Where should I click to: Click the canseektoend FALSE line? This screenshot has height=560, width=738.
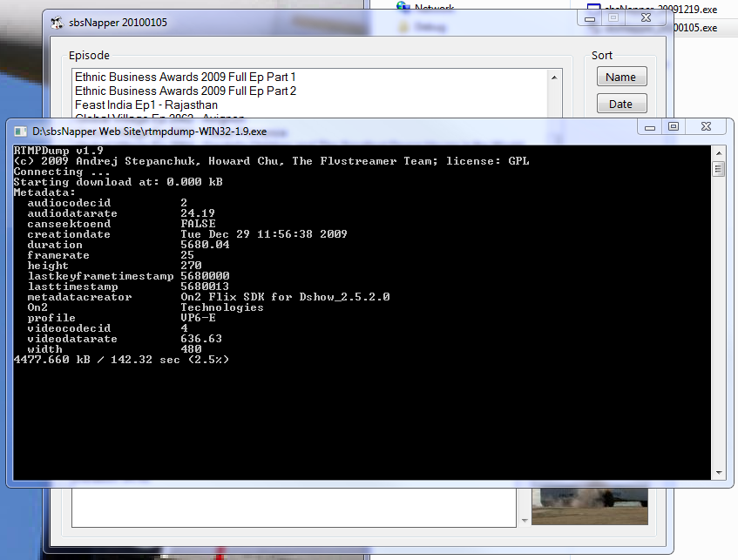coord(121,224)
